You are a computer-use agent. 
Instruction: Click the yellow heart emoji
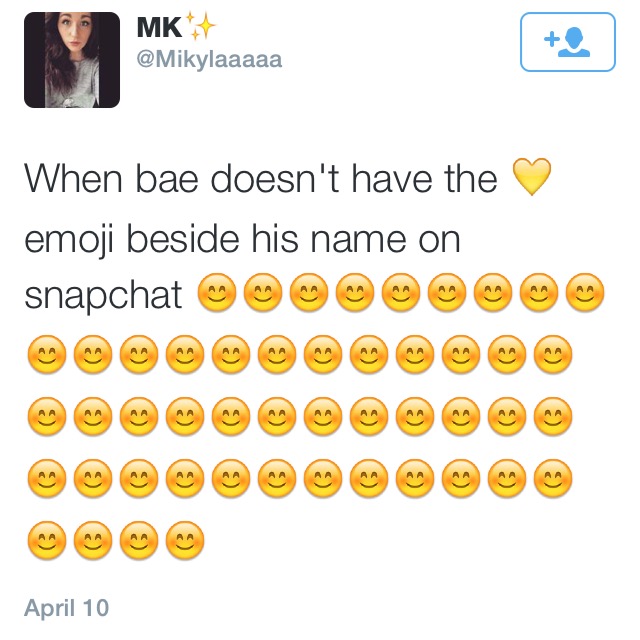pyautogui.click(x=531, y=177)
